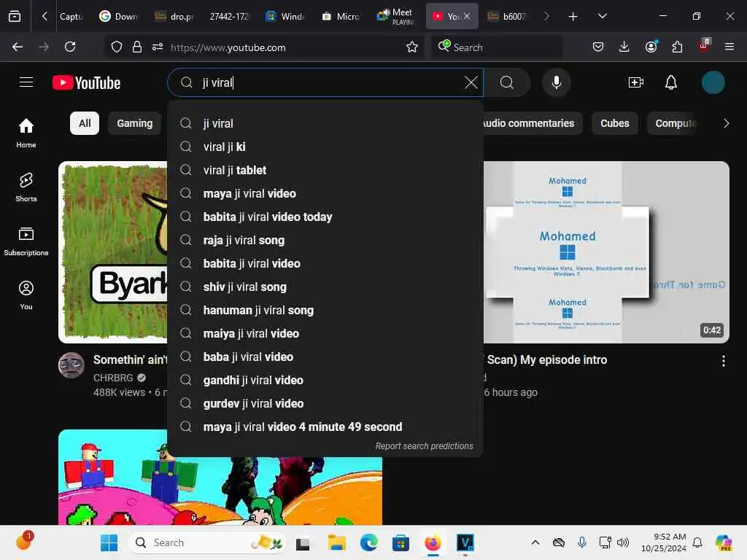Save page to Pocket
The width and height of the screenshot is (747, 560).
[x=598, y=47]
